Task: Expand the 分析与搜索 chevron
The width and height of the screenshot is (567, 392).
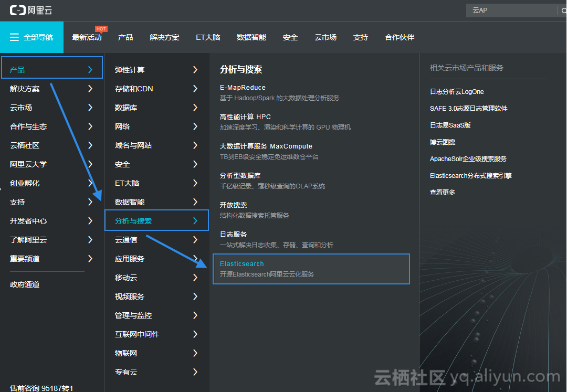Action: [195, 221]
